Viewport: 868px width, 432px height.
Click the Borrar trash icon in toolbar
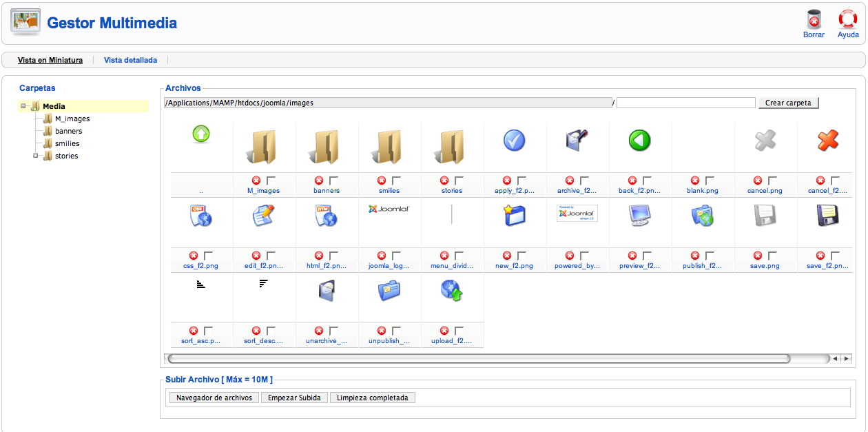pos(814,19)
